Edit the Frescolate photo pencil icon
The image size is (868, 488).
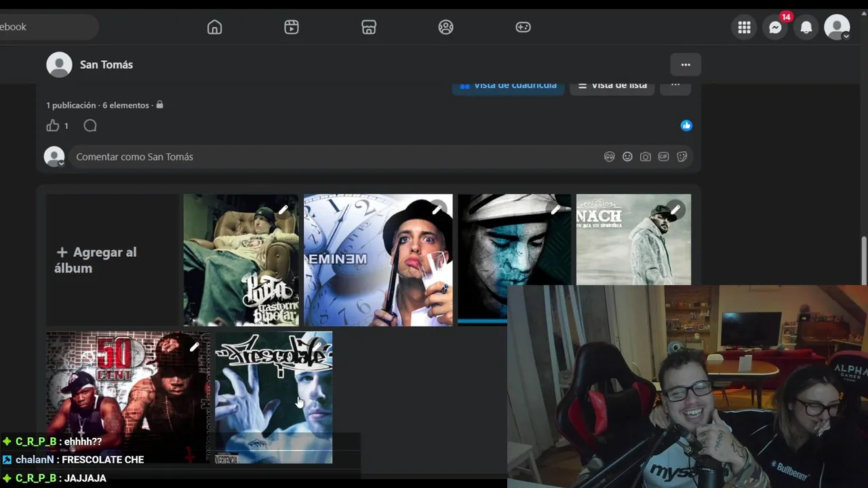pyautogui.click(x=317, y=347)
